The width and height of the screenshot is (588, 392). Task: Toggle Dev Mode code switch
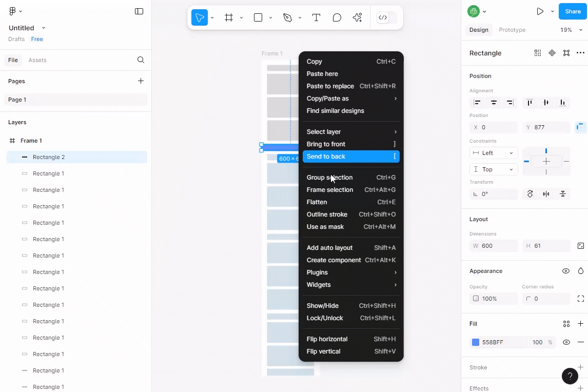(387, 17)
